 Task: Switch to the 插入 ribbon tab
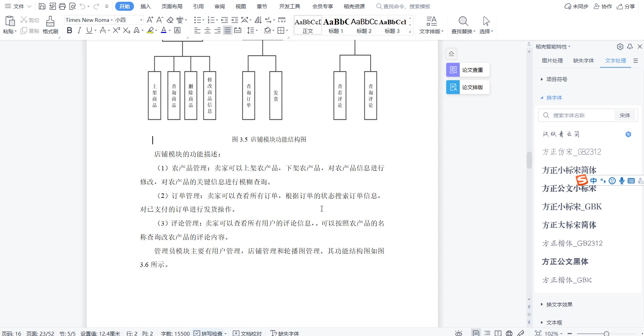point(146,6)
